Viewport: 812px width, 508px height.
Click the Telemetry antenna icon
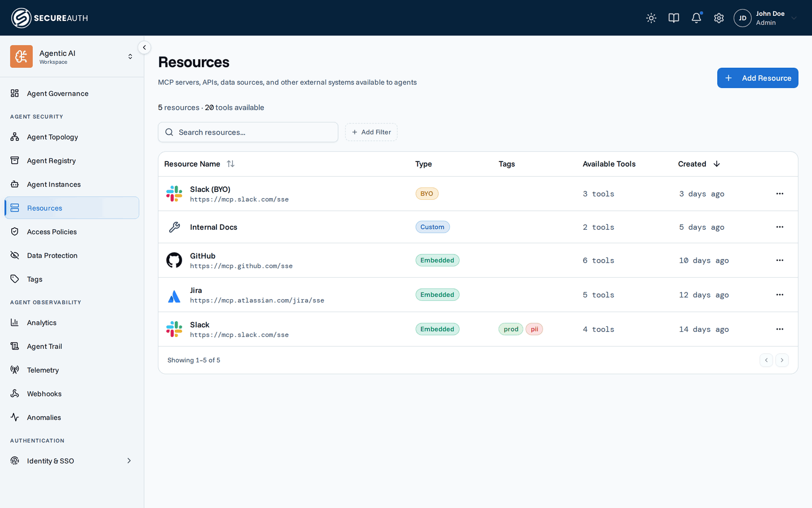tap(15, 370)
